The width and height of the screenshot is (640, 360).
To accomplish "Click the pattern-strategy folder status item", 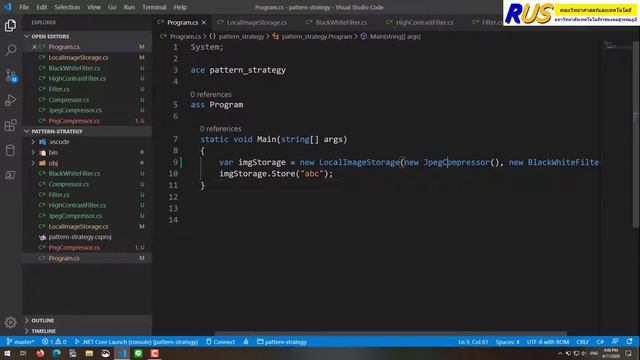I will click(x=282, y=342).
